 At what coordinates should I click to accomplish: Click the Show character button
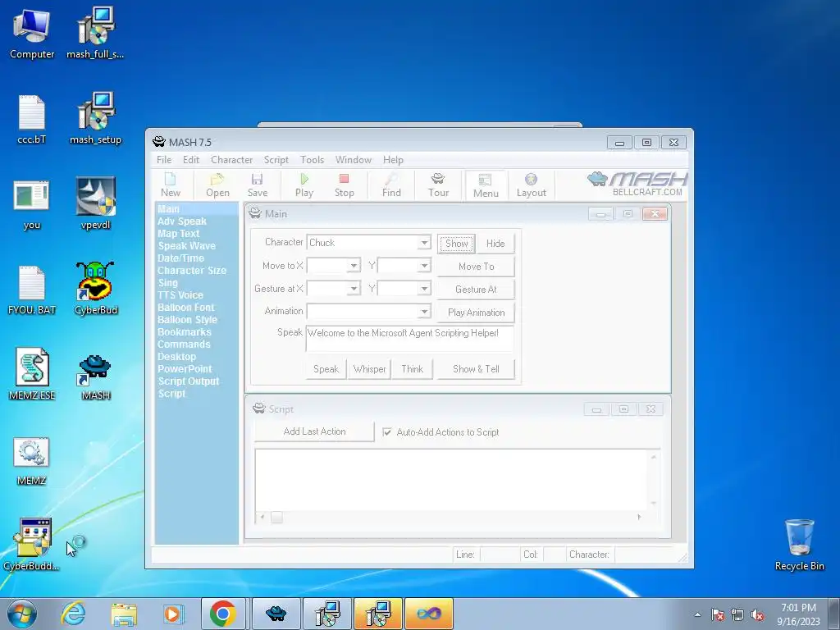point(456,243)
